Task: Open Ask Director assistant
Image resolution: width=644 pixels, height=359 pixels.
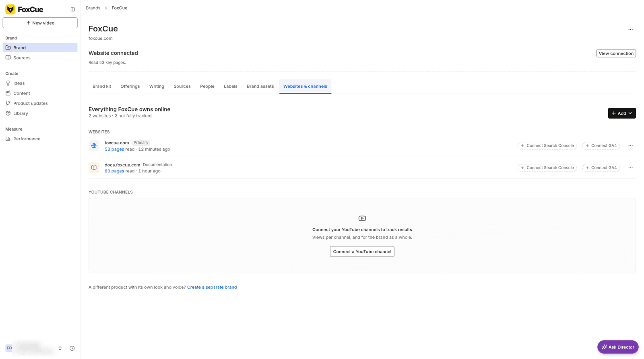Action: [x=618, y=347]
